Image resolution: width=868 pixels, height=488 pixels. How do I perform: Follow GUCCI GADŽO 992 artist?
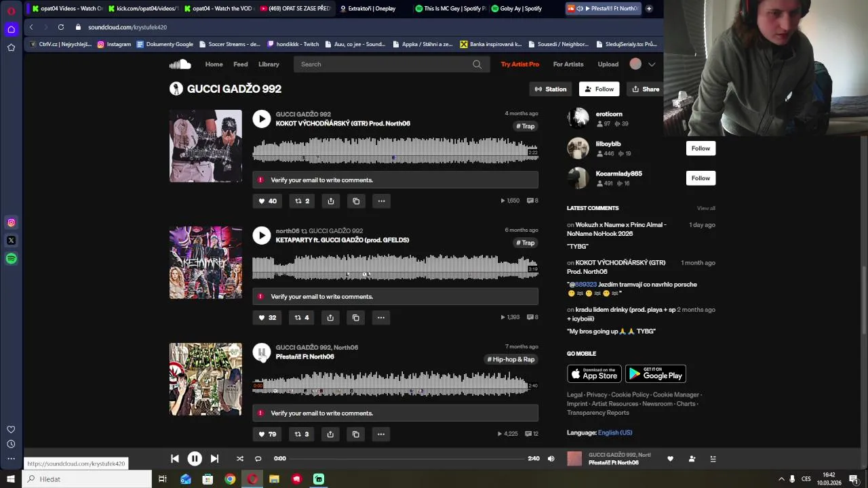pyautogui.click(x=599, y=89)
